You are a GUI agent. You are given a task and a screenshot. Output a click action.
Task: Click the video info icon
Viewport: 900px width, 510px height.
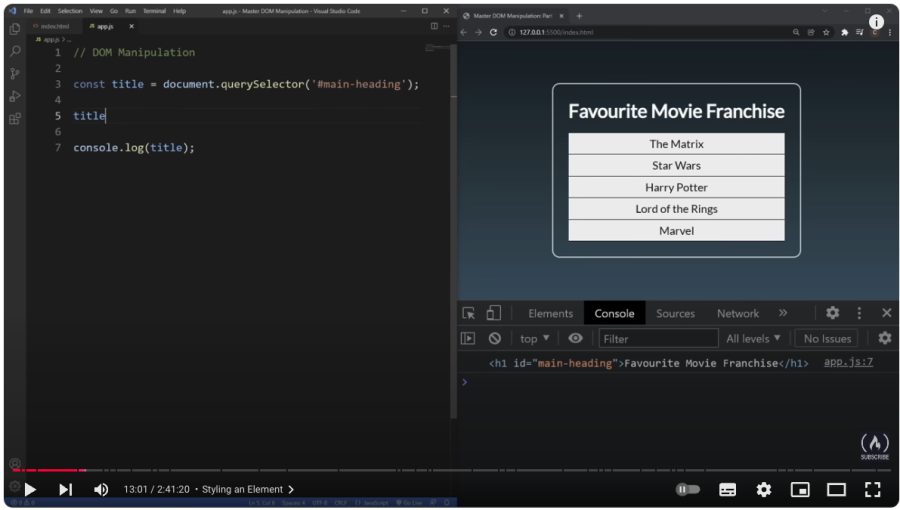tap(876, 22)
